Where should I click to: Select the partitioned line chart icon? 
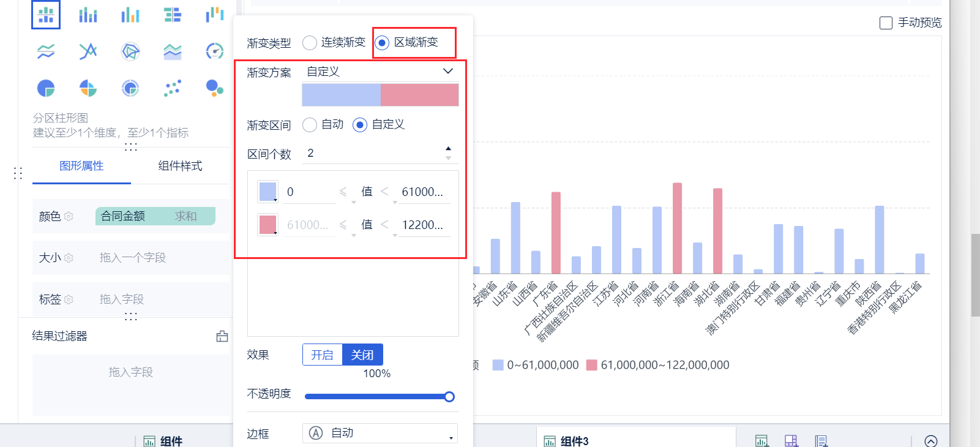coord(46,51)
